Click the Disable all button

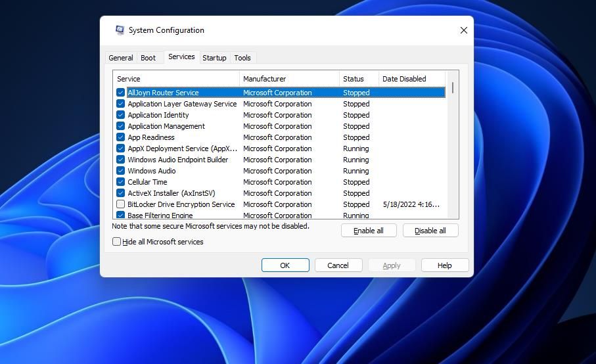pos(430,231)
